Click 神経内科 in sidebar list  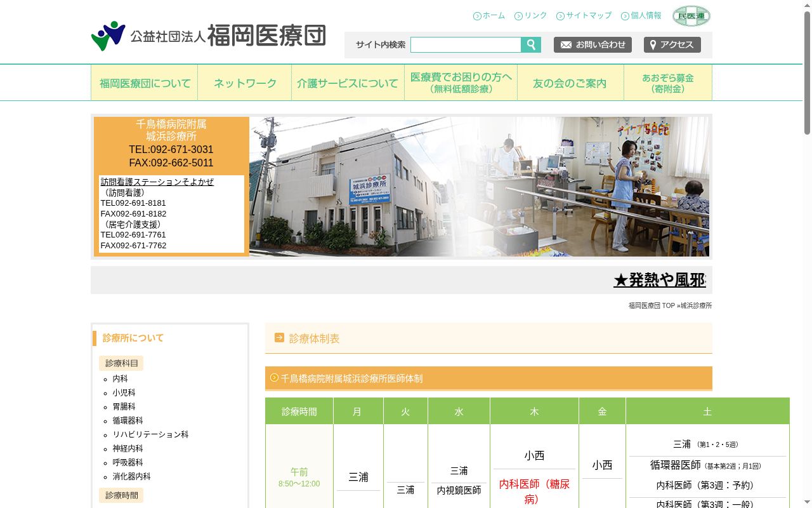(128, 448)
